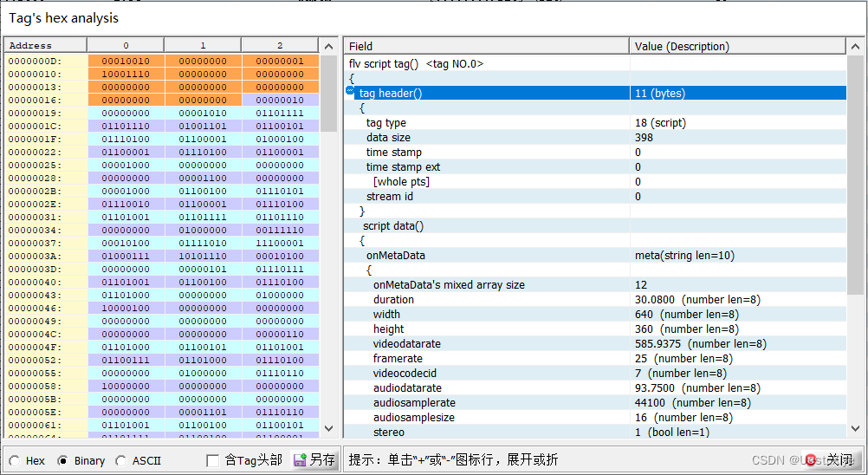Select the audiodatarate row

point(596,388)
